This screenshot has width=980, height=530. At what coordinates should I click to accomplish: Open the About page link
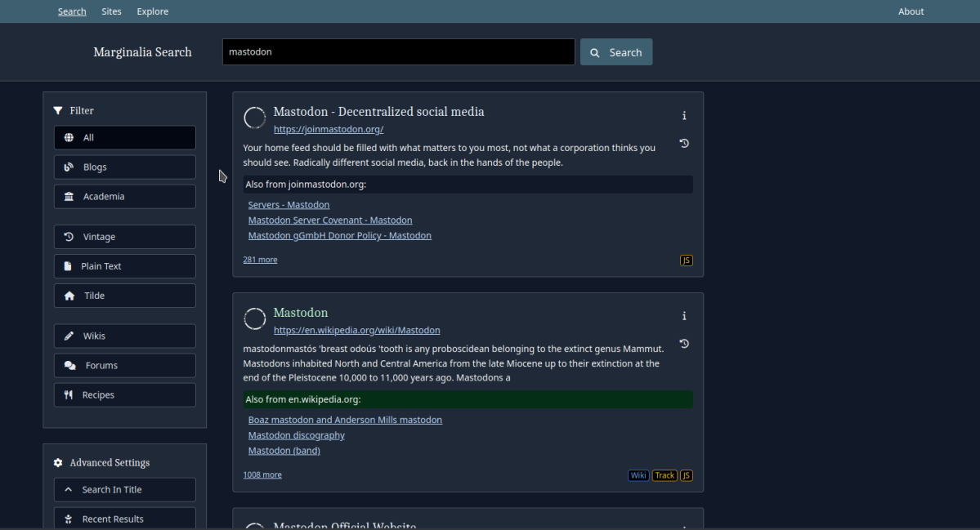pyautogui.click(x=911, y=11)
